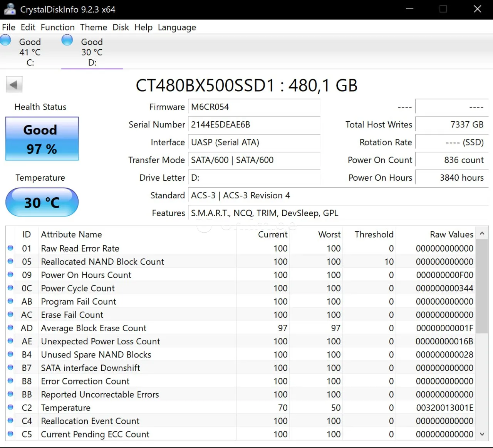Click status dot of Unused Spare NAND Blocks
The image size is (493, 448).
[10, 354]
